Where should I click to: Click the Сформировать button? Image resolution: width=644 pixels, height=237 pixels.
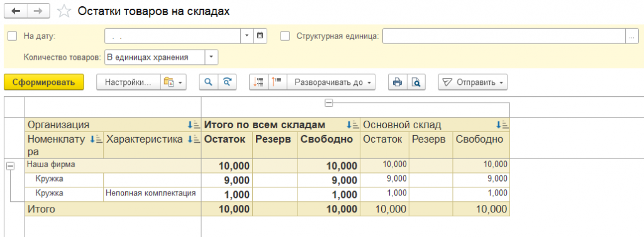(x=44, y=82)
